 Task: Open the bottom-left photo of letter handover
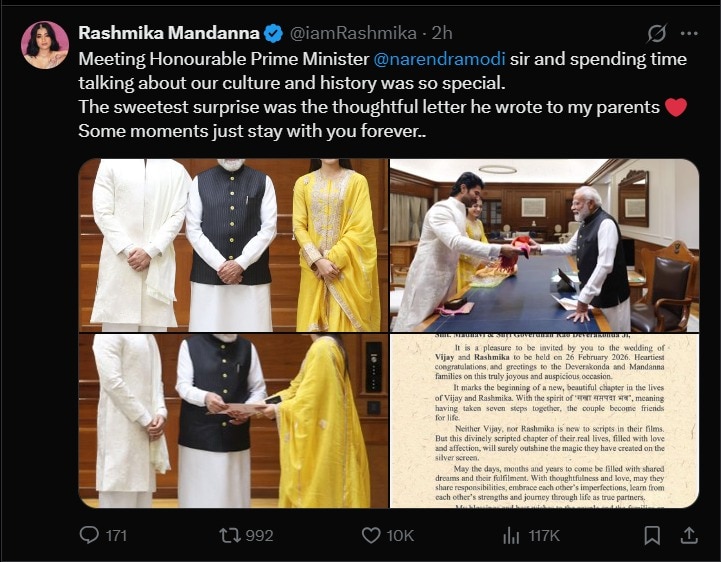point(232,421)
